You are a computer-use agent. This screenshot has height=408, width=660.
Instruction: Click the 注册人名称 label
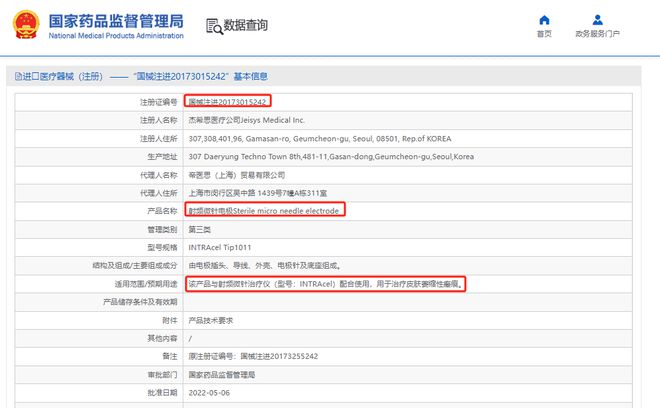tap(159, 120)
